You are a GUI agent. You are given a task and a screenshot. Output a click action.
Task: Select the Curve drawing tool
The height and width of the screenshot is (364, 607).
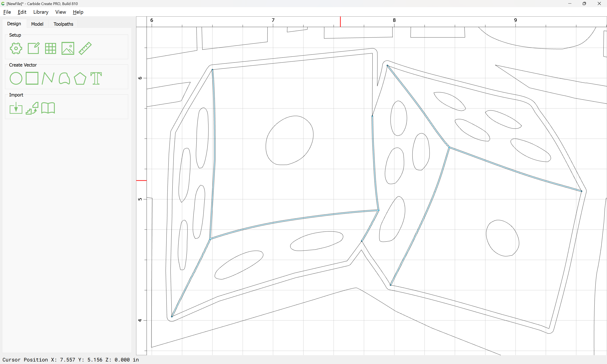[x=64, y=79]
